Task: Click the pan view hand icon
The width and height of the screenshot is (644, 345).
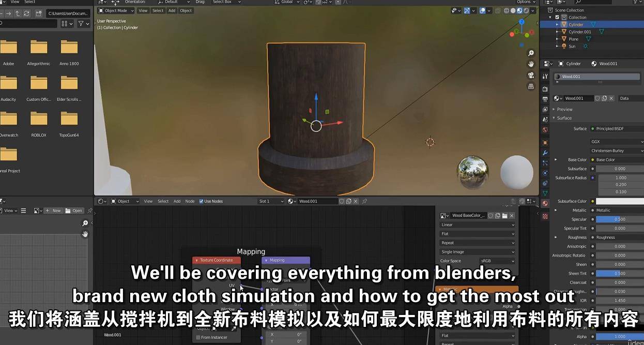Action: pos(531,64)
